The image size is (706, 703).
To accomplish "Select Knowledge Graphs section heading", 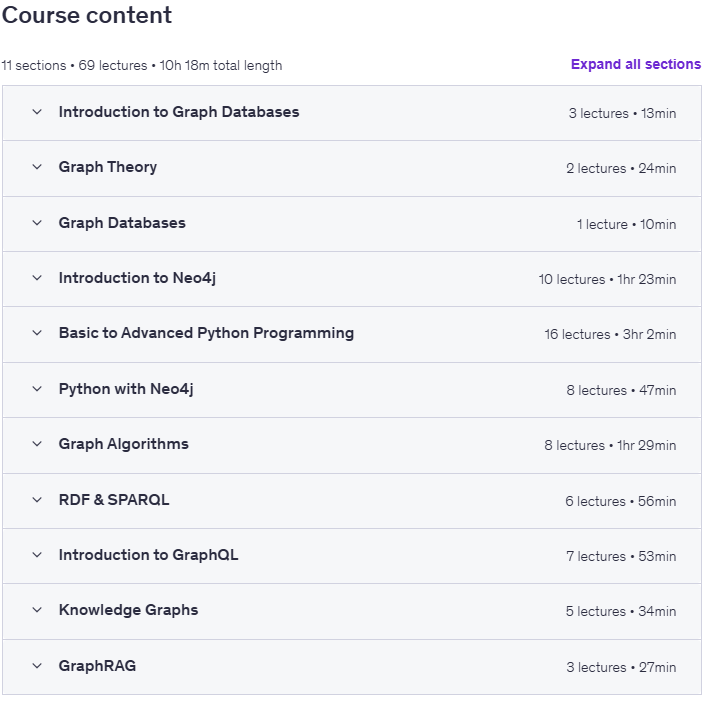I will (128, 610).
